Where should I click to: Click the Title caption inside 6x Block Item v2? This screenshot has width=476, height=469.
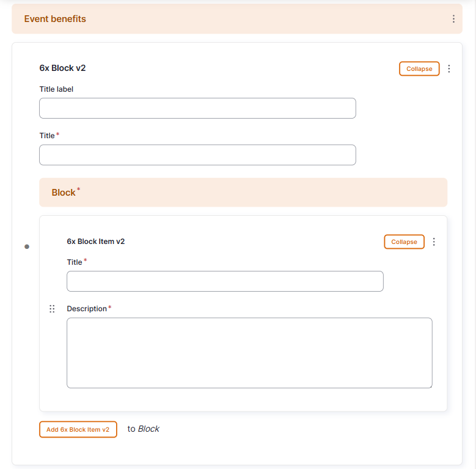75,262
